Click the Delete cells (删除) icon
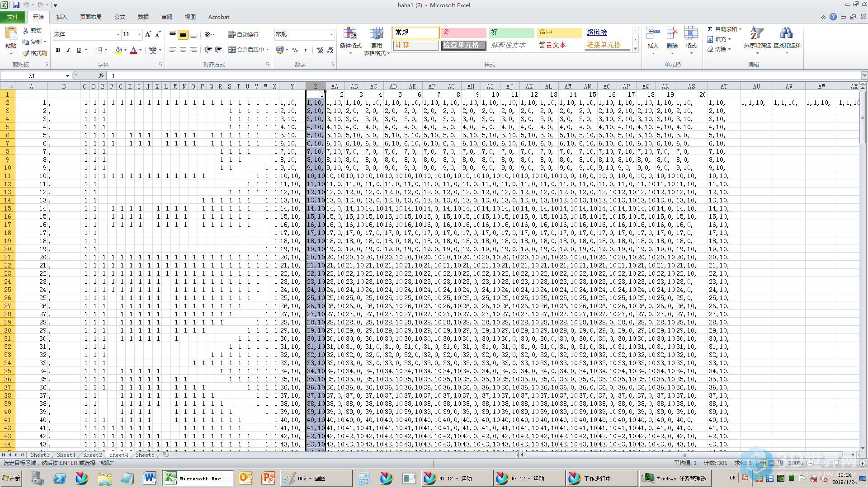The image size is (868, 488). [672, 34]
